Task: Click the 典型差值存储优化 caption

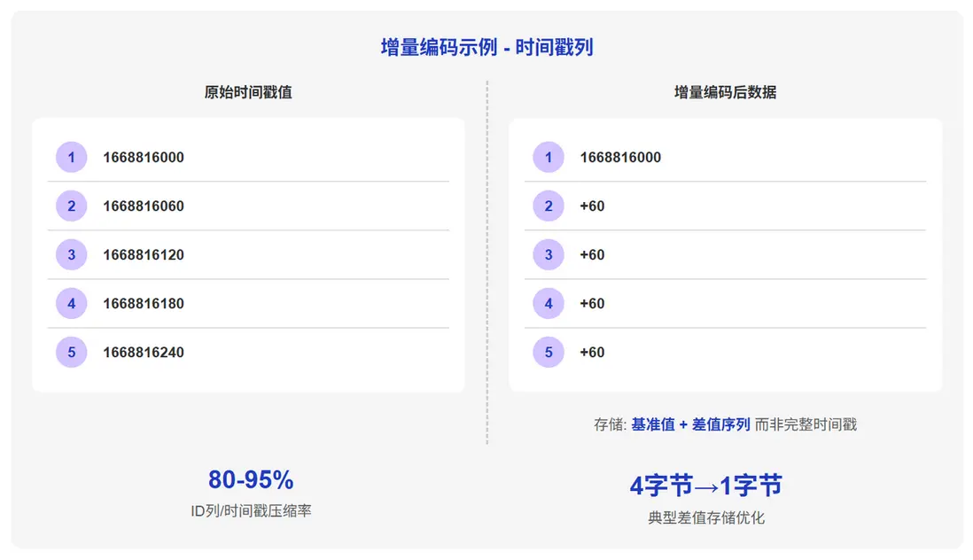Action: coord(706,517)
